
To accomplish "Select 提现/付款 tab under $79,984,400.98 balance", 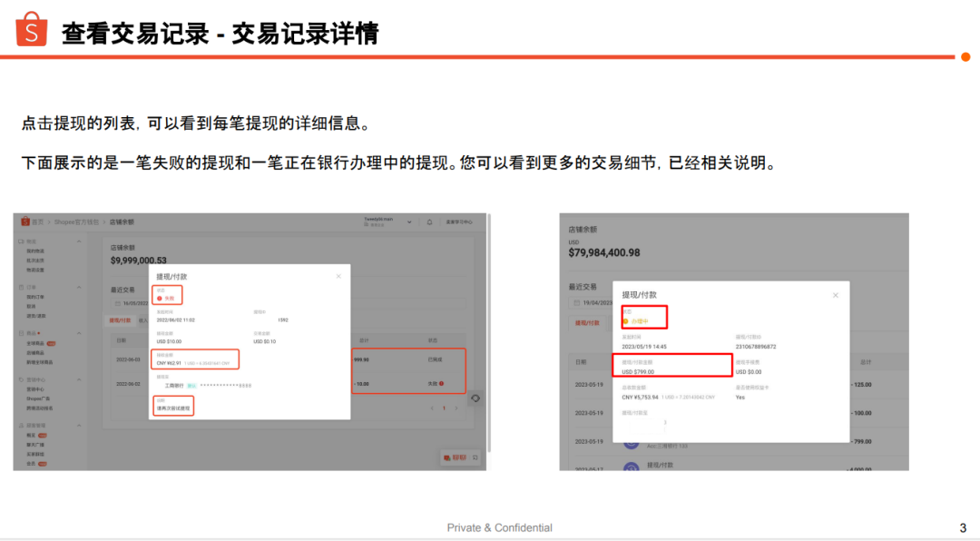I will 589,322.
